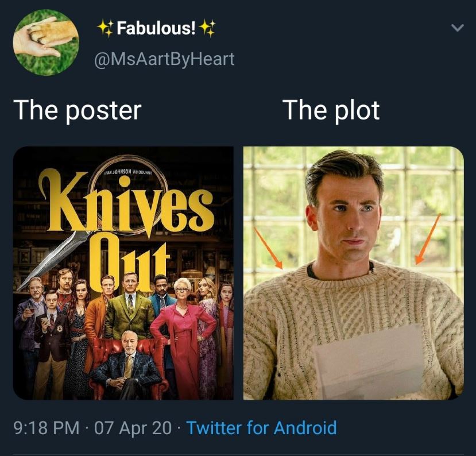476x456 pixels.
Task: Click the Fabulous! display name
Action: click(x=156, y=28)
